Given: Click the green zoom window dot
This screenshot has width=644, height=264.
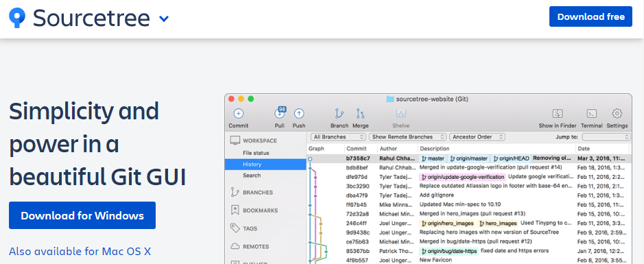Looking at the screenshot, I should pyautogui.click(x=250, y=99).
